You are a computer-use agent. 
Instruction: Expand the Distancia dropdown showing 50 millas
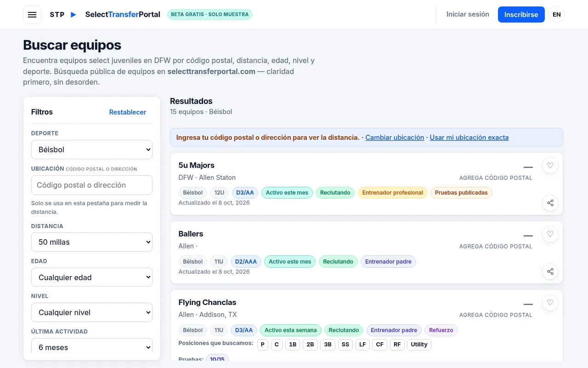coord(92,242)
